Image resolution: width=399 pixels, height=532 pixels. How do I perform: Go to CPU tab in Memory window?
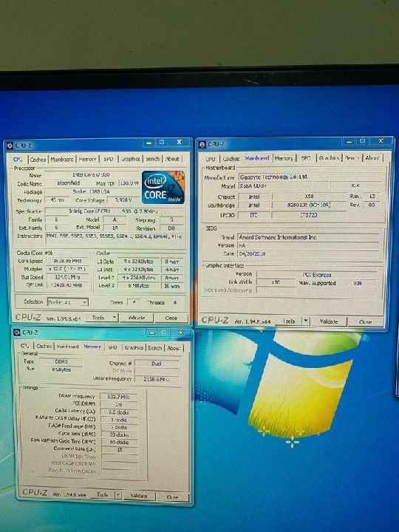click(25, 346)
